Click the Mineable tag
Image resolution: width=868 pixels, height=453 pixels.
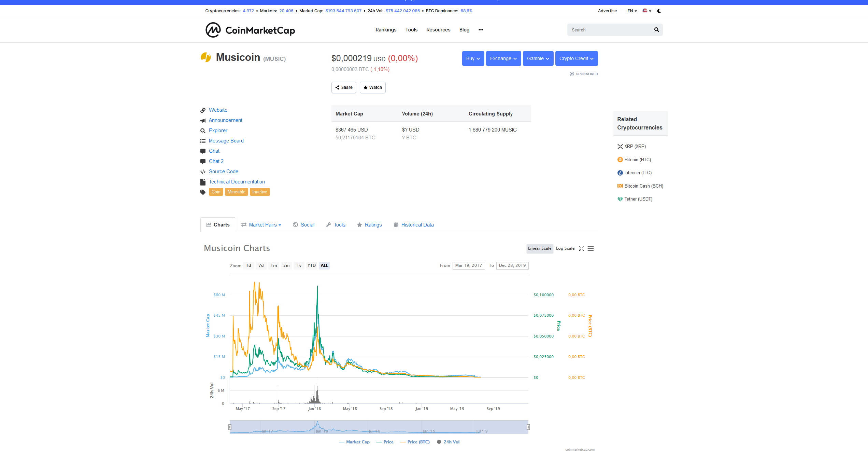coord(237,192)
